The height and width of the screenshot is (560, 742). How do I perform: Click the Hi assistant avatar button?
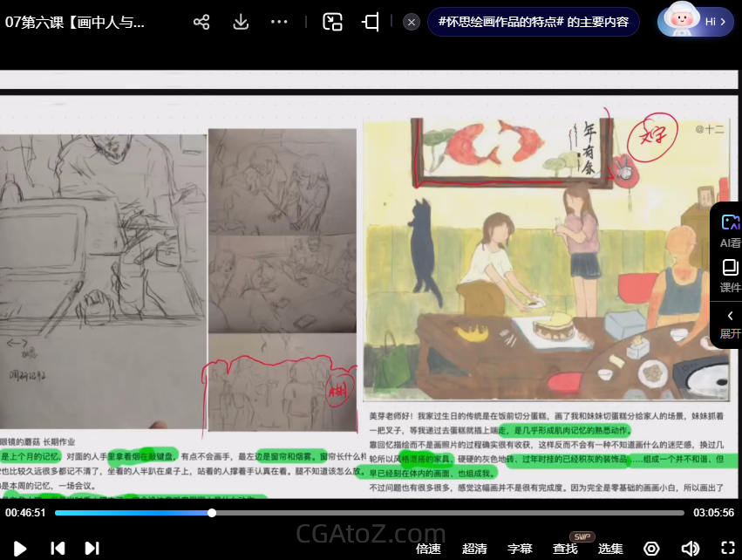(695, 22)
